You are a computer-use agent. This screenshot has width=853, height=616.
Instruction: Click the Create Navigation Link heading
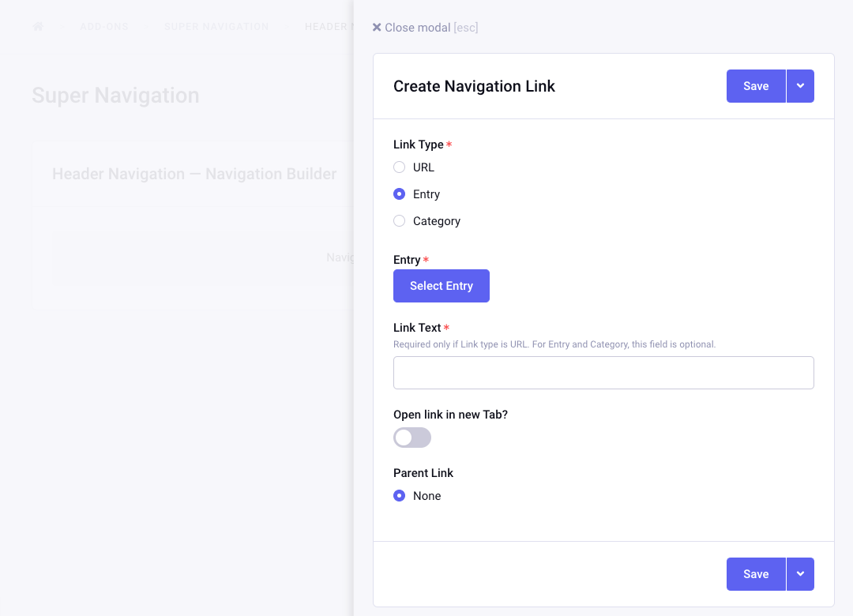click(474, 86)
